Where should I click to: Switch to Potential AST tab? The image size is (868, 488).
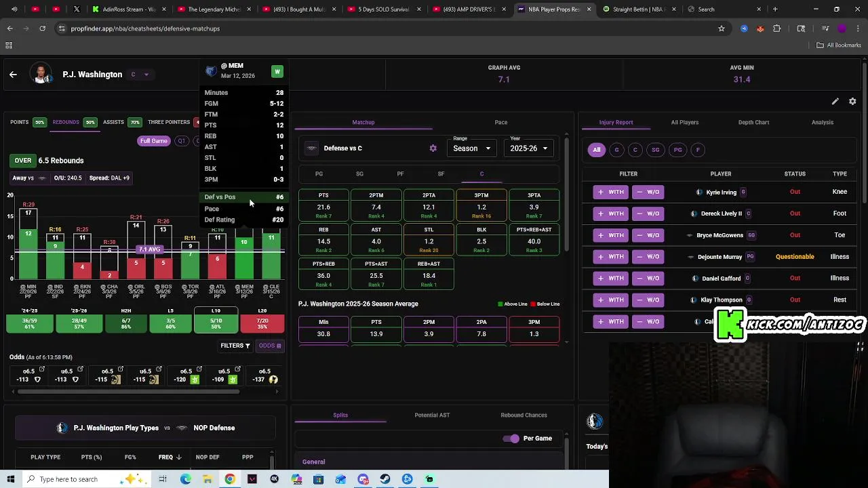pyautogui.click(x=432, y=415)
